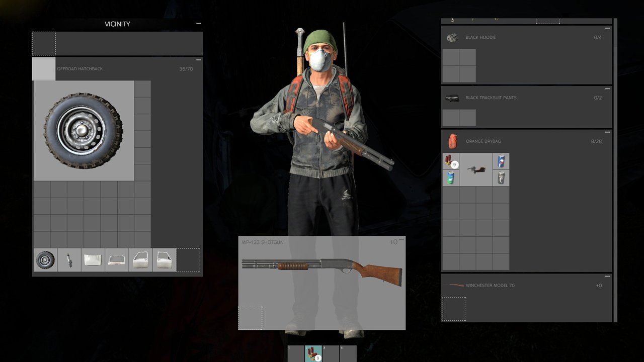Select shotgun shells in Orange Drybag
The width and height of the screenshot is (644, 362).
click(x=451, y=161)
